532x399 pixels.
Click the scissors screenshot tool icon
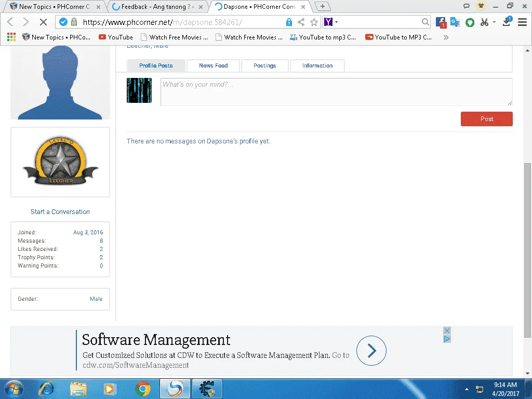[484, 22]
